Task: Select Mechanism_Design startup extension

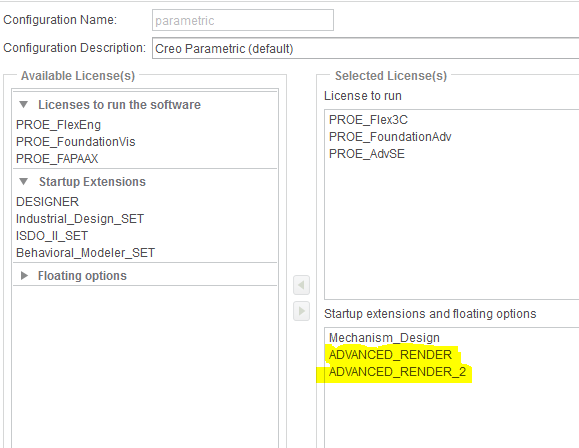Action: [x=384, y=338]
